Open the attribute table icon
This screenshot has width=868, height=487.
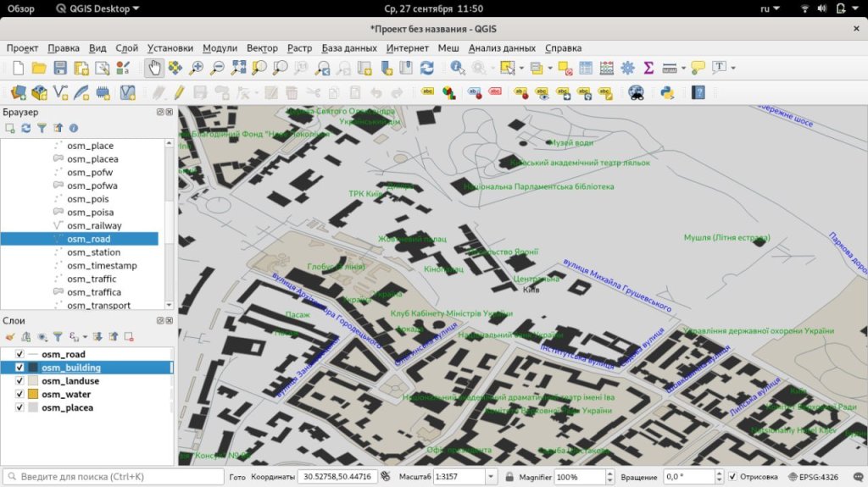pos(585,68)
